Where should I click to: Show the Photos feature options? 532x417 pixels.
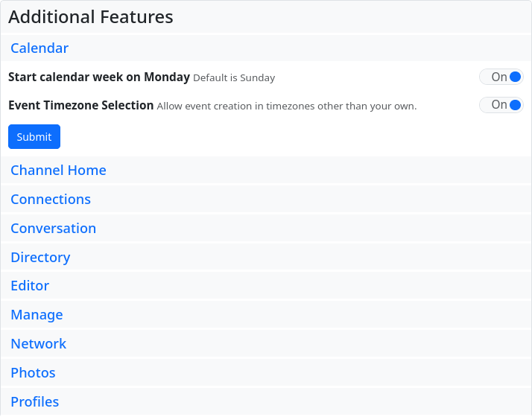pos(33,373)
